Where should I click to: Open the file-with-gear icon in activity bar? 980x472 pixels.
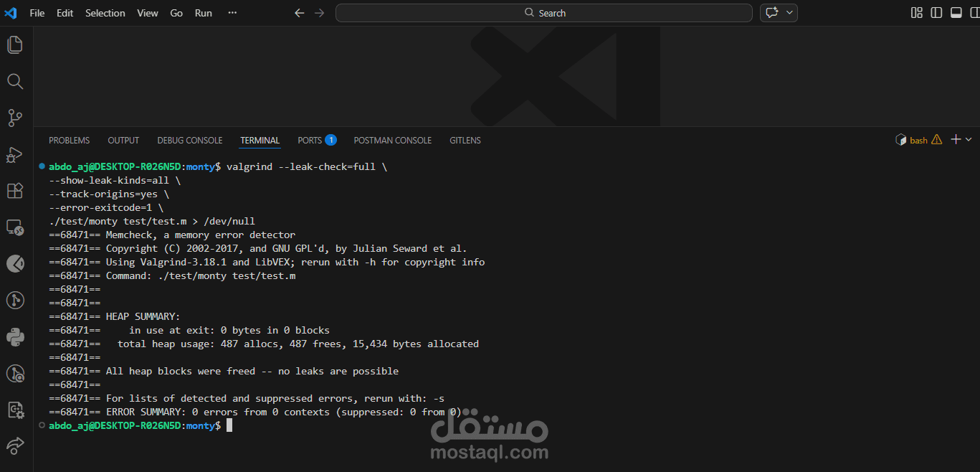[x=15, y=410]
